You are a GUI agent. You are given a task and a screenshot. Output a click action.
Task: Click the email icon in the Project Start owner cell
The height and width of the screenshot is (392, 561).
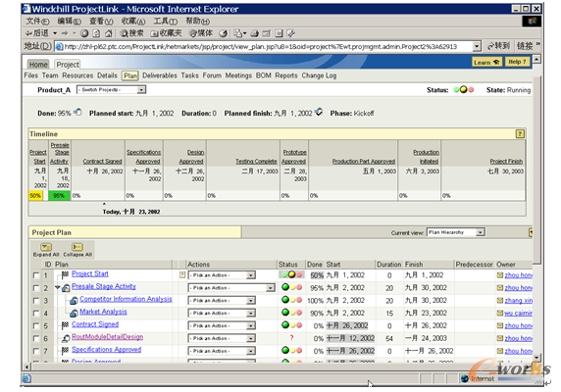point(500,275)
